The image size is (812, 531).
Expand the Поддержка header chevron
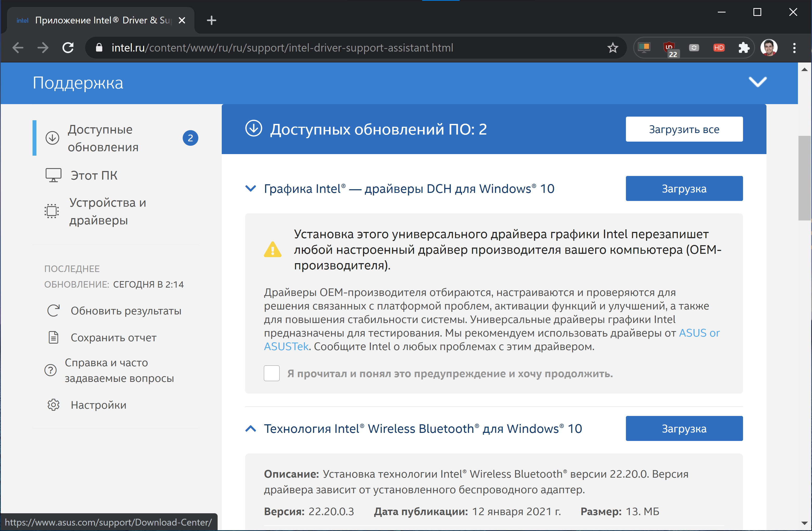coord(757,82)
